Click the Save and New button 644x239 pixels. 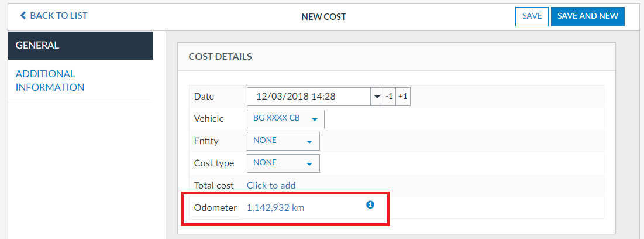click(x=587, y=16)
